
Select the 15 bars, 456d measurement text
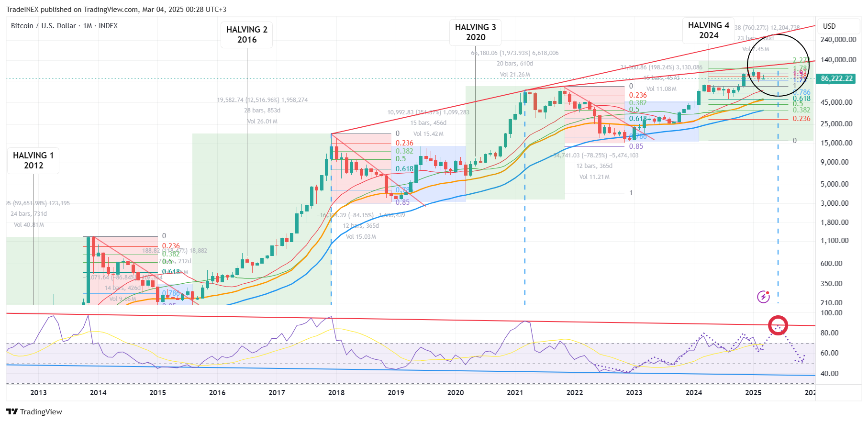pyautogui.click(x=428, y=123)
